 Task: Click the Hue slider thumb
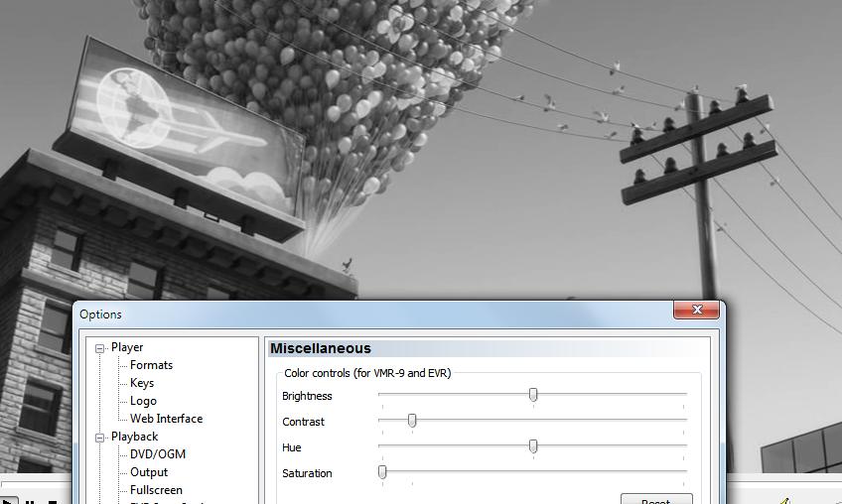[x=533, y=446]
